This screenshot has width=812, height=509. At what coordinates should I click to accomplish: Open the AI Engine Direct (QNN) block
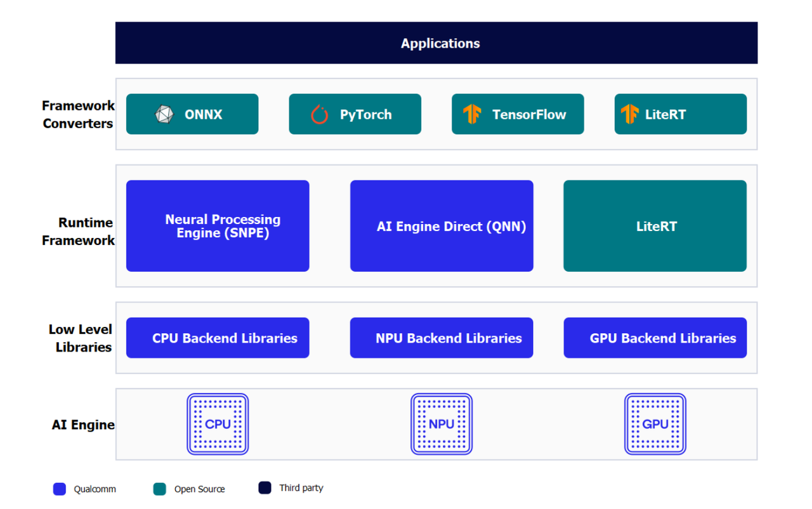point(442,226)
